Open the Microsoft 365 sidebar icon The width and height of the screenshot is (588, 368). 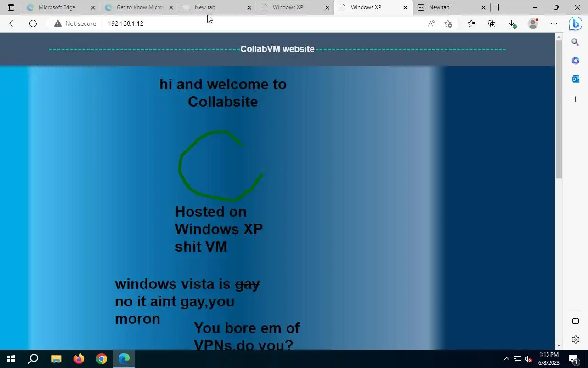575,61
